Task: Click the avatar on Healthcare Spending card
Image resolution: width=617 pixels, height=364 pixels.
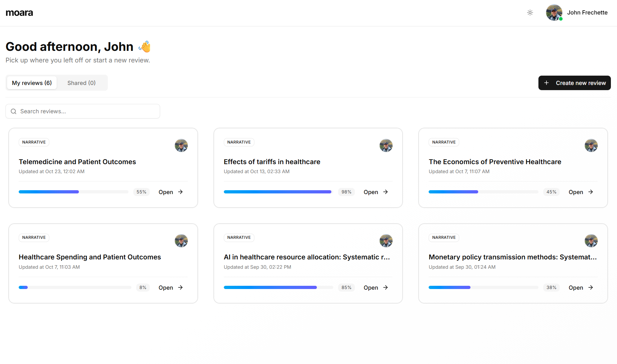Action: click(x=181, y=240)
